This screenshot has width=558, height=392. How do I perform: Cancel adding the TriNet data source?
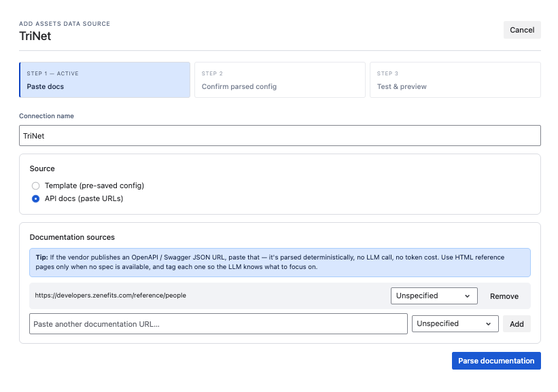(x=522, y=30)
